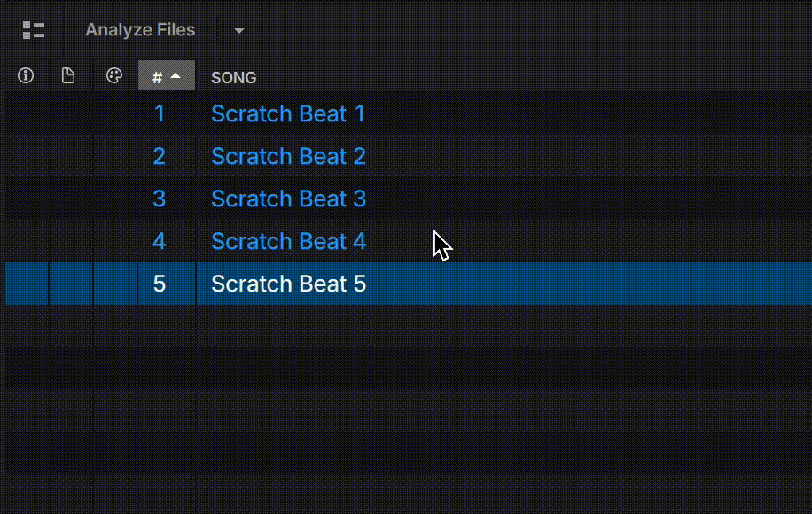Open the Analyze Files dropdown arrow
Viewport: 812px width, 514px height.
238,29
